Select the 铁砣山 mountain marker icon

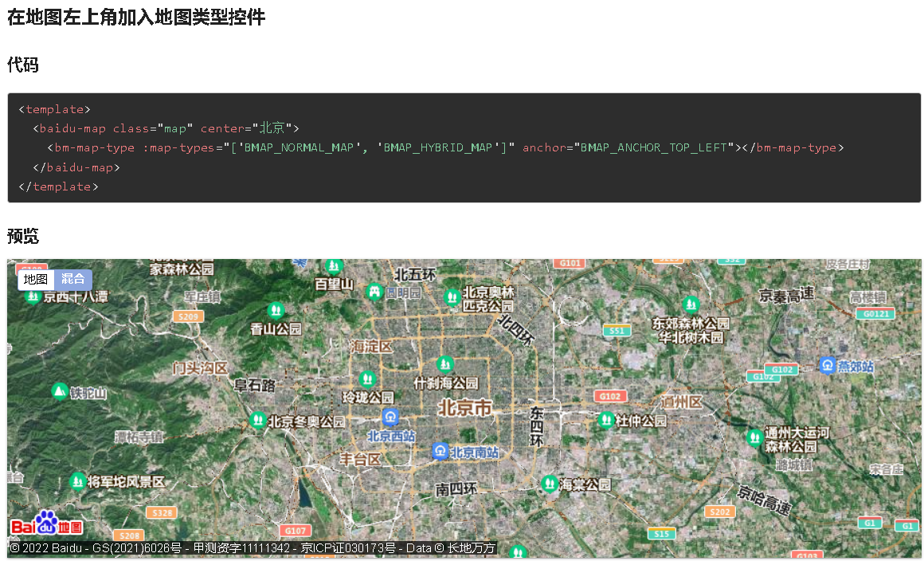[58, 391]
